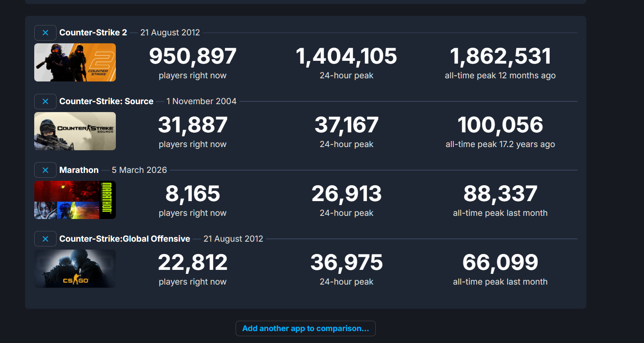Open the Marathon cover image
Image resolution: width=644 pixels, height=343 pixels.
(x=75, y=200)
